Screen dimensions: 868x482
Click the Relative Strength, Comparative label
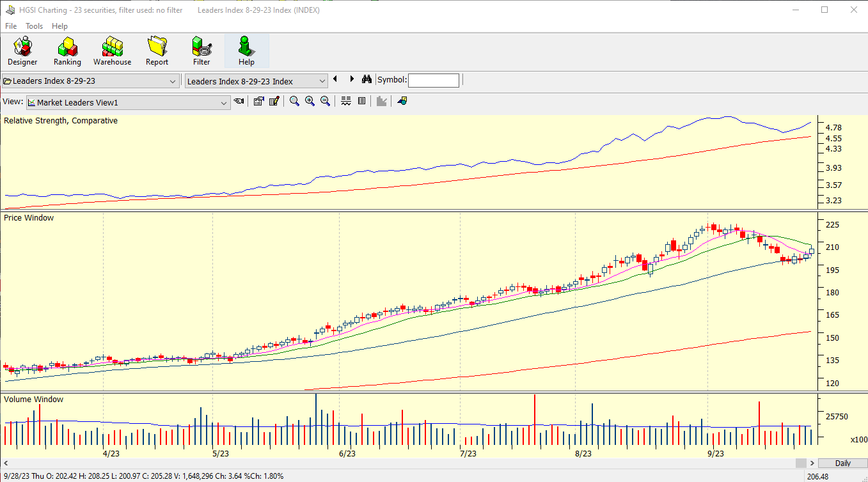(61, 121)
